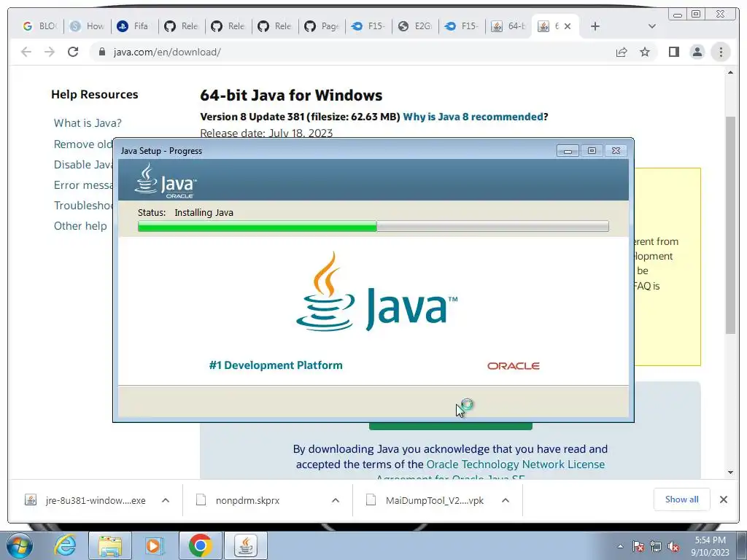
Task: Open nonpdrm.skprx downloaded file
Action: point(239,500)
